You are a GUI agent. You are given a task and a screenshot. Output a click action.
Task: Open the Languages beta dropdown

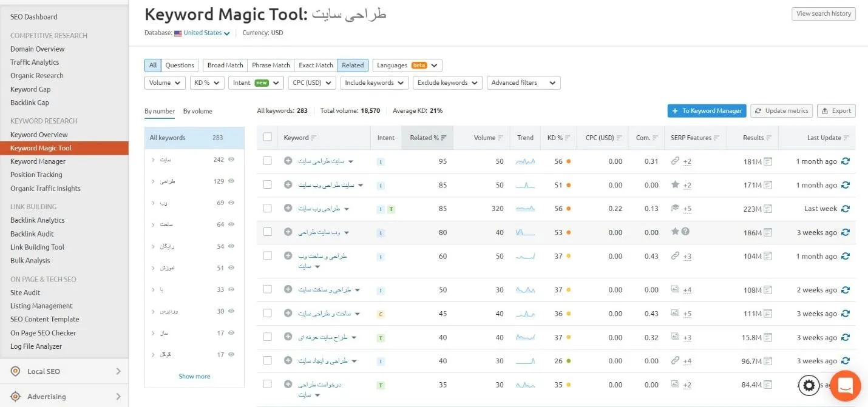tap(407, 65)
